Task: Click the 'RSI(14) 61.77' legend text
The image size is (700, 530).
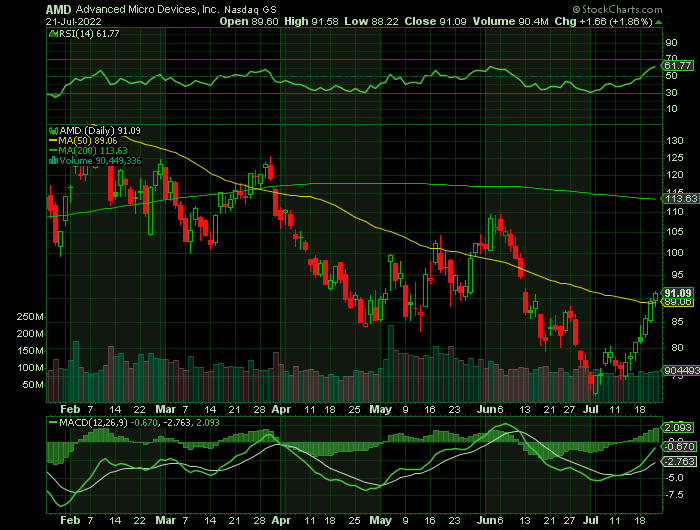Action: (89, 33)
